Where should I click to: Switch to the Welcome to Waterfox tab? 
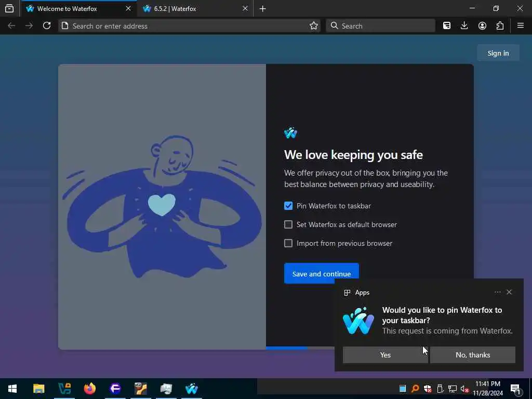coord(79,9)
